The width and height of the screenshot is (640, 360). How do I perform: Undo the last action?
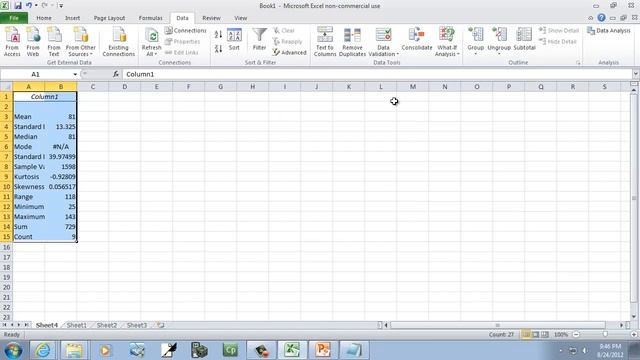coord(29,6)
